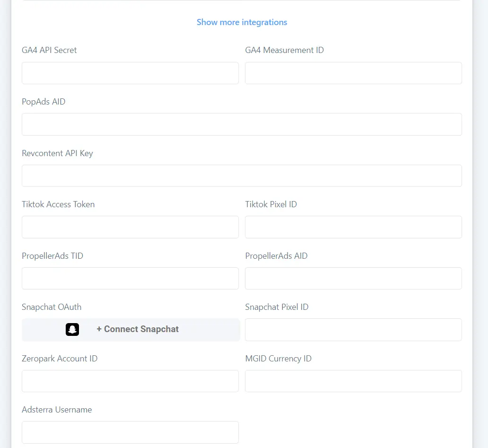This screenshot has height=448, width=488.
Task: Select the PropellerAds TID input field
Action: coord(130,278)
